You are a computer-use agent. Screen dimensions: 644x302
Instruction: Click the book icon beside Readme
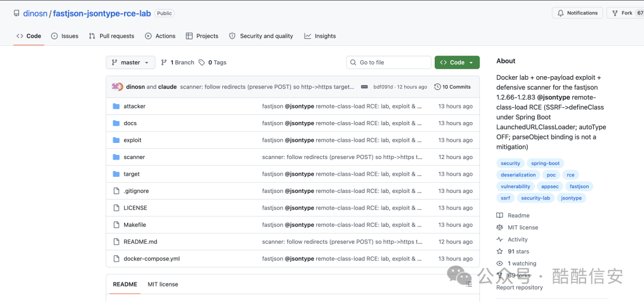click(x=500, y=216)
